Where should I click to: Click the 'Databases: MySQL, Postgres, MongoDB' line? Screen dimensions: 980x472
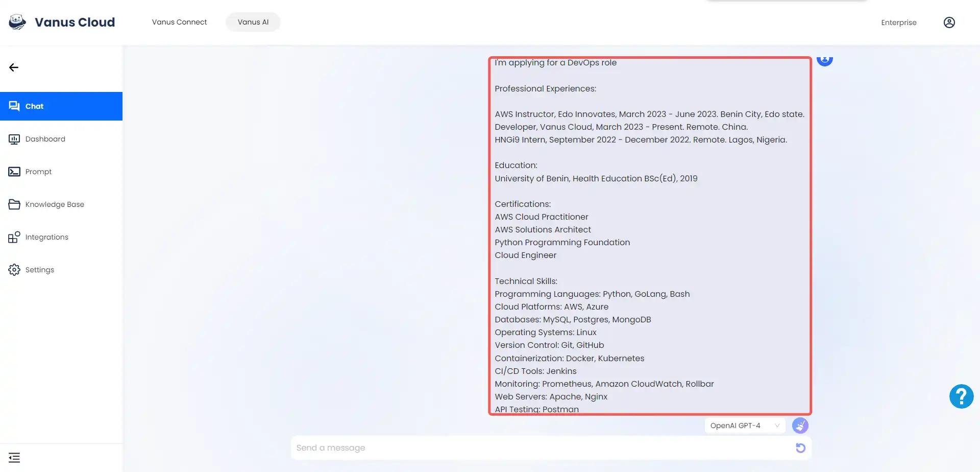(x=573, y=319)
